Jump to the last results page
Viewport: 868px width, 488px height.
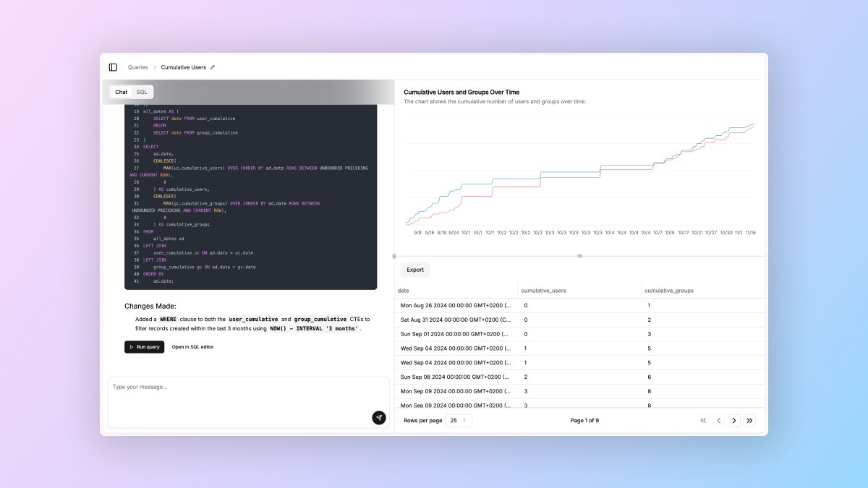749,420
